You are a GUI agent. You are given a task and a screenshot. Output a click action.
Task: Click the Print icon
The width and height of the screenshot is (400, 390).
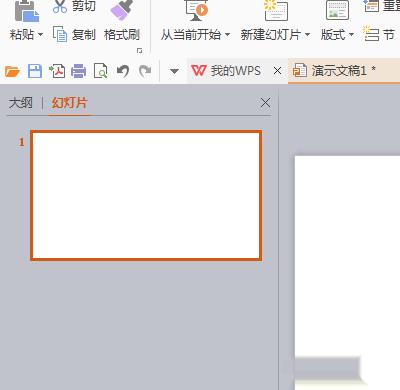tap(78, 71)
